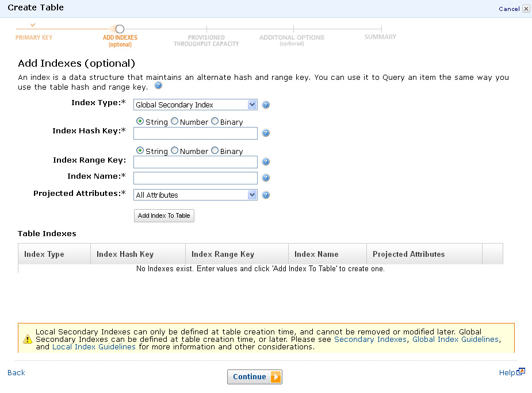Viewport: 532px width, 393px height.
Task: Cancel the Create Table wizard
Action: [509, 9]
